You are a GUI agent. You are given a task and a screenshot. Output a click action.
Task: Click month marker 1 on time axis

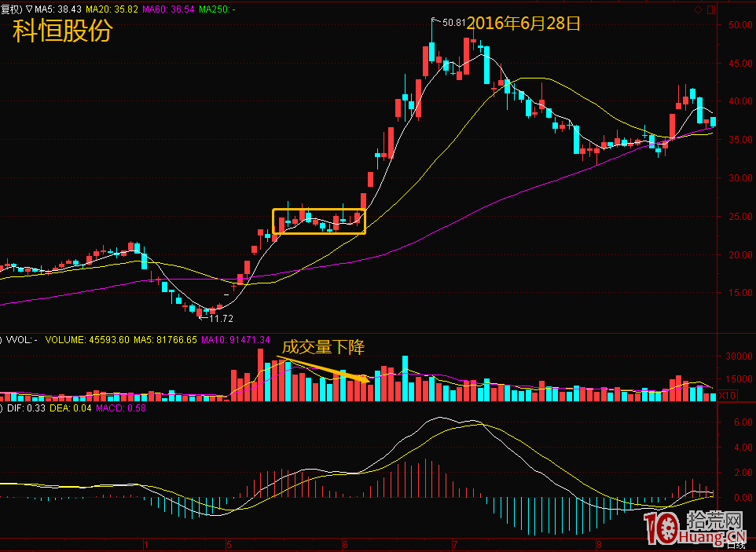point(145,545)
